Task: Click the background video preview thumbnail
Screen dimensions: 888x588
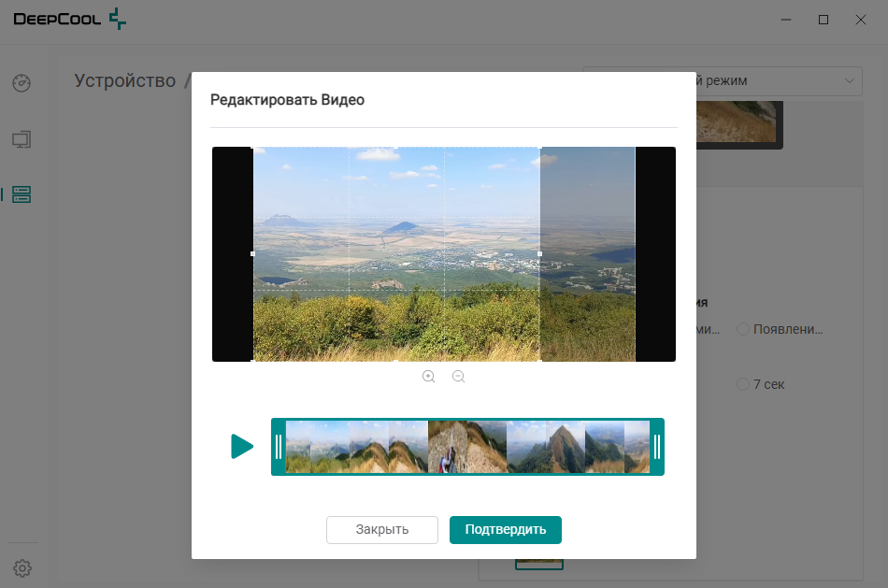Action: [739, 124]
